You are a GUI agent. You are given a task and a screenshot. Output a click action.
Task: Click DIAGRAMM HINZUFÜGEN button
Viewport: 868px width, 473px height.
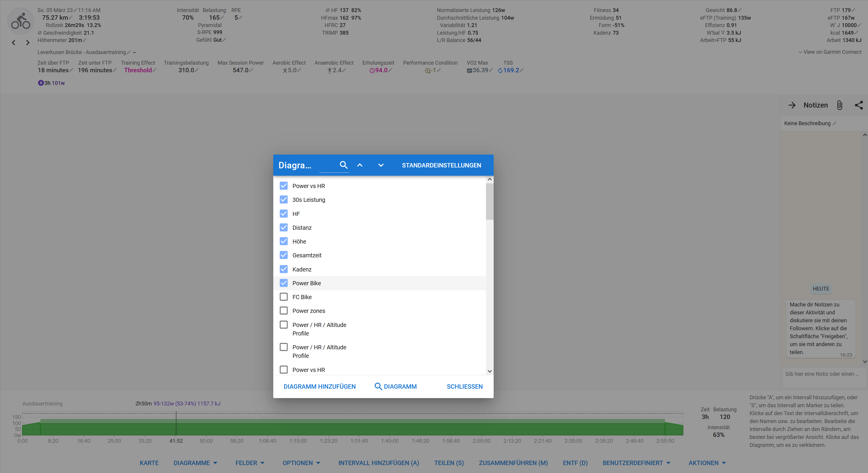(319, 386)
